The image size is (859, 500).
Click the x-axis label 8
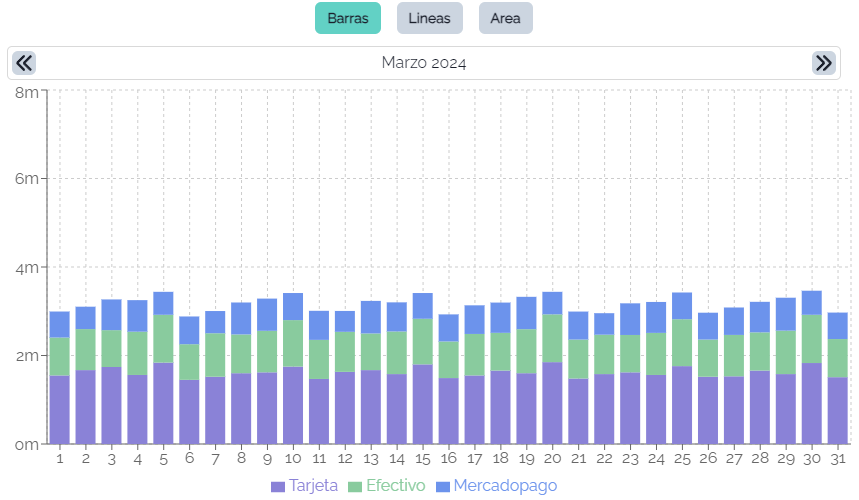pos(241,458)
